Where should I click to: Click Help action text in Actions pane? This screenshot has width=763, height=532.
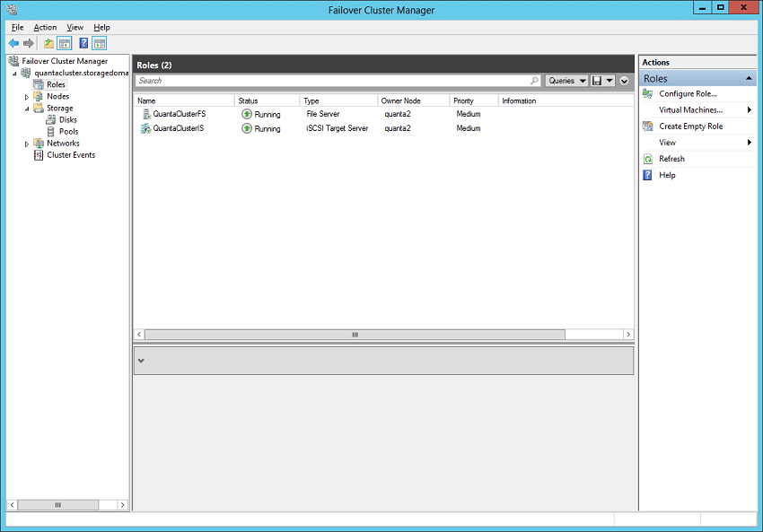coord(667,175)
